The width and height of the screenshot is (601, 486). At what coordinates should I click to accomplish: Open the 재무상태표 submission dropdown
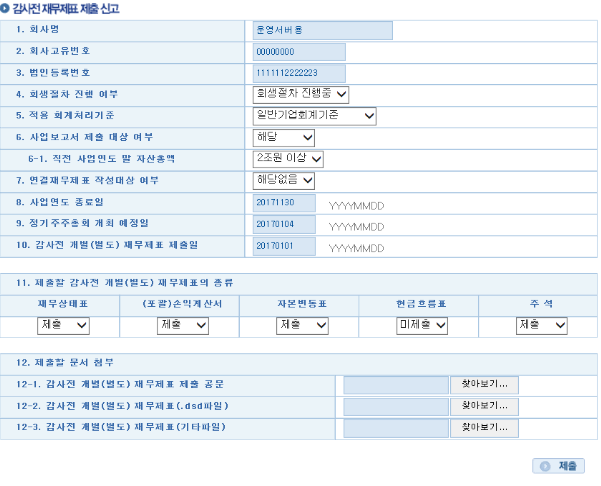(64, 325)
